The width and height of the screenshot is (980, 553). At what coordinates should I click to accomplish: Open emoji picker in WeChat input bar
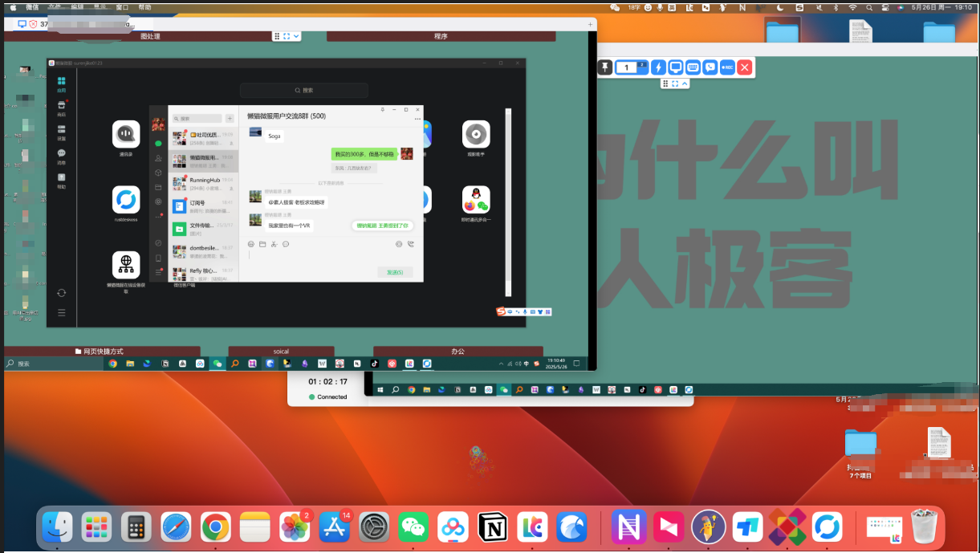coord(251,244)
